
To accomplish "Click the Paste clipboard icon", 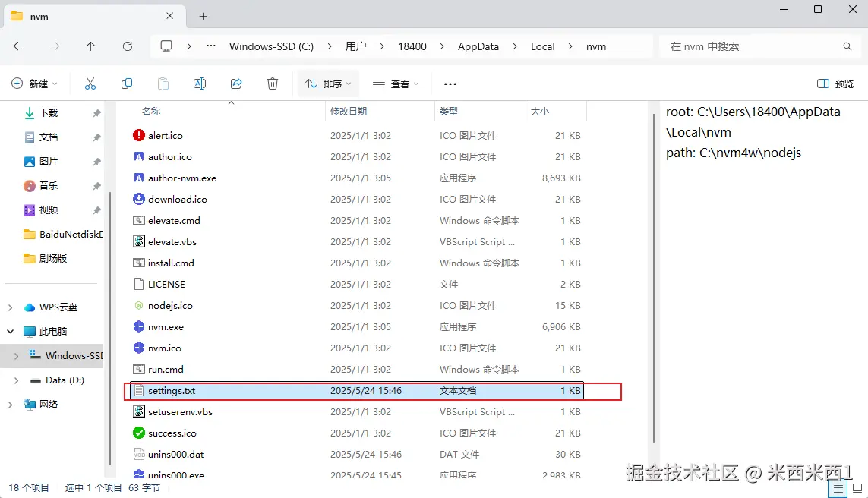I will point(163,84).
